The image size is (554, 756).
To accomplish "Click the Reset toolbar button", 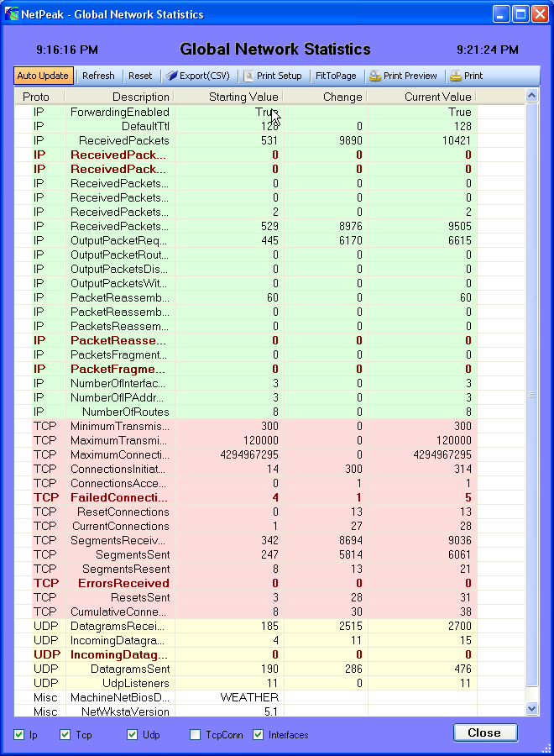I will point(140,76).
